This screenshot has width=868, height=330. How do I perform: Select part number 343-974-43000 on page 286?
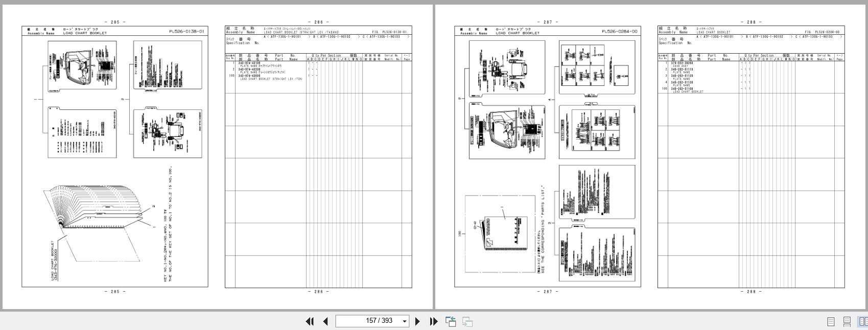249,76
